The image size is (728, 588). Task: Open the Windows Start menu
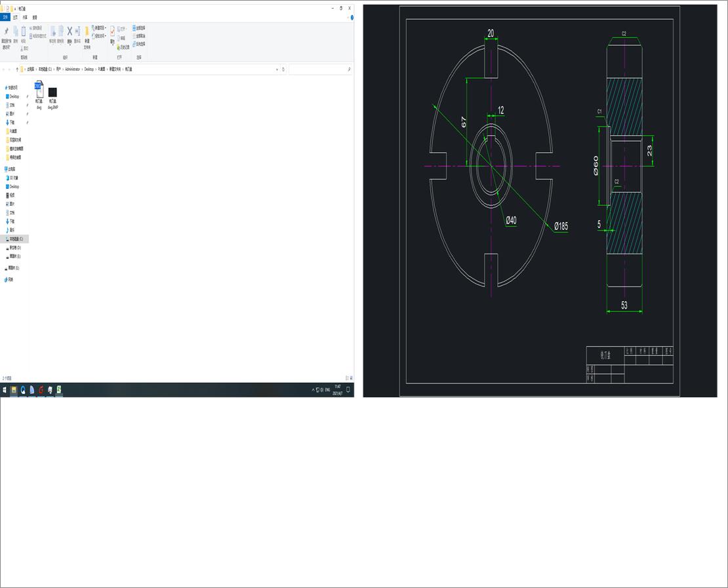pyautogui.click(x=5, y=390)
